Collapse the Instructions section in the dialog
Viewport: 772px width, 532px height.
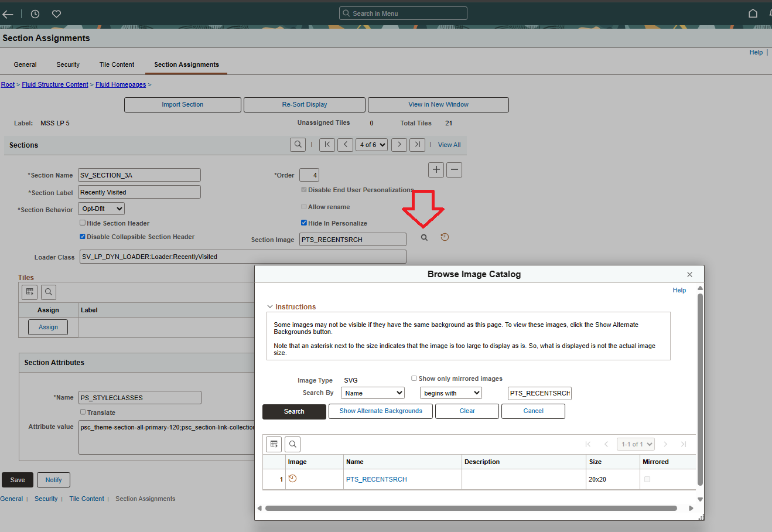(270, 306)
